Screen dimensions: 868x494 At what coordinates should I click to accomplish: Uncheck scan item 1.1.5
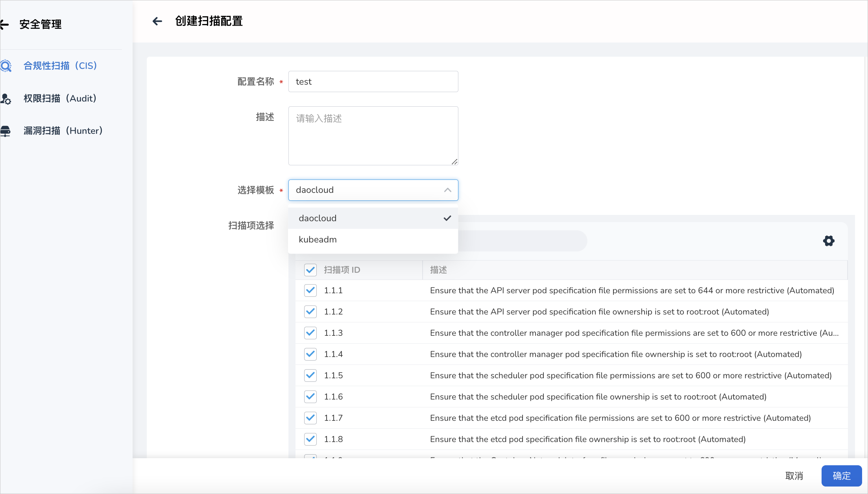(x=310, y=376)
